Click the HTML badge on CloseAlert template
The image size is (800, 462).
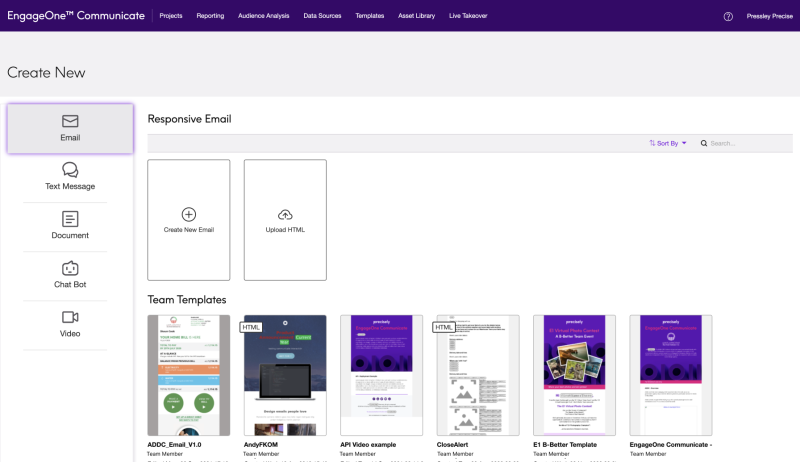(443, 327)
